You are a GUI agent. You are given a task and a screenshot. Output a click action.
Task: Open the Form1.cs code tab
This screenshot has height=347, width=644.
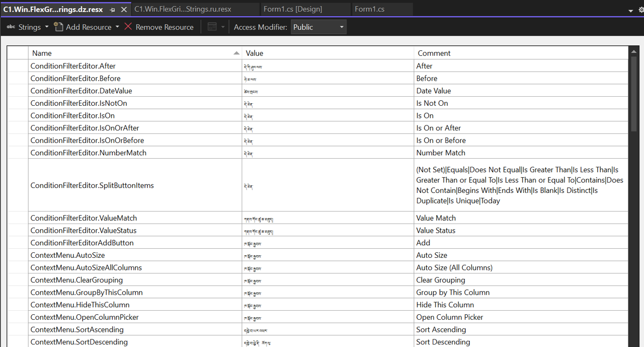click(369, 9)
